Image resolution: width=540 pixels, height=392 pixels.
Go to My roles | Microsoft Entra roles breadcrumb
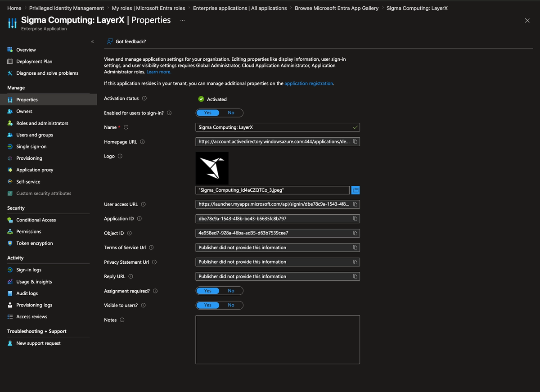click(x=148, y=8)
